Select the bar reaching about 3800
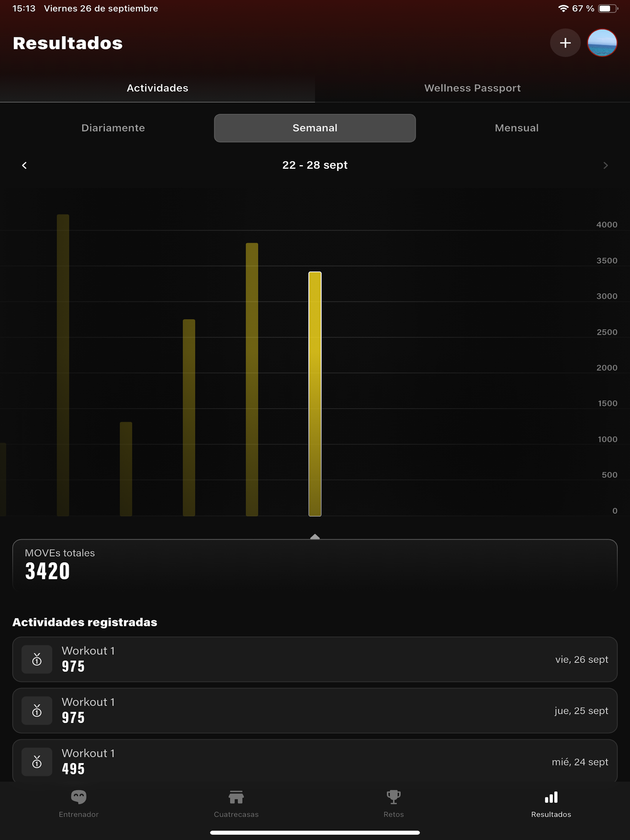 coord(252,379)
